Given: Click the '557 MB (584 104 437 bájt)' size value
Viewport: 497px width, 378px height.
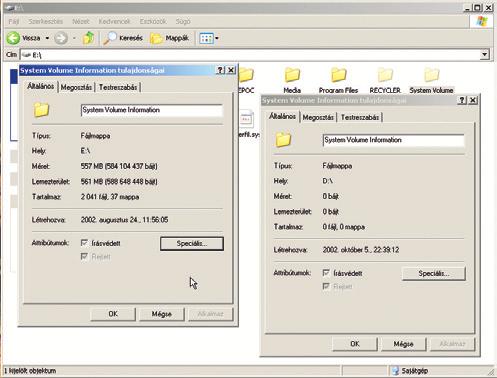Looking at the screenshot, I should (119, 166).
